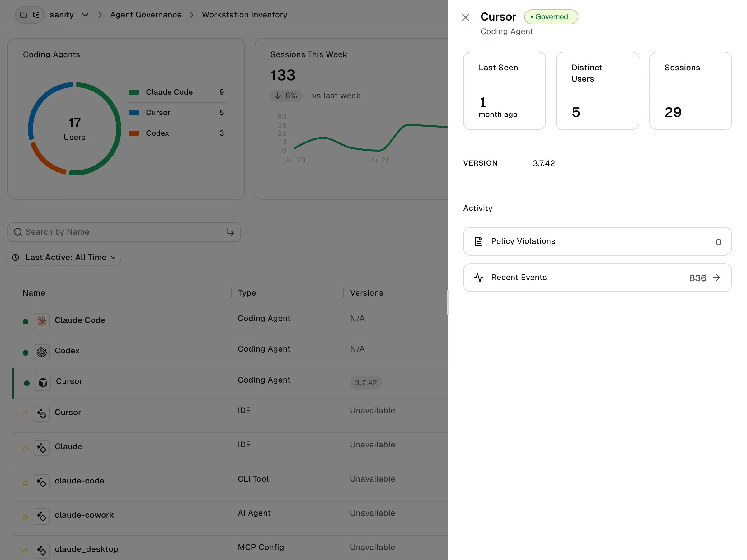The width and height of the screenshot is (747, 560).
Task: Click the warning triangle beside Cursor IDE
Action: click(x=25, y=414)
